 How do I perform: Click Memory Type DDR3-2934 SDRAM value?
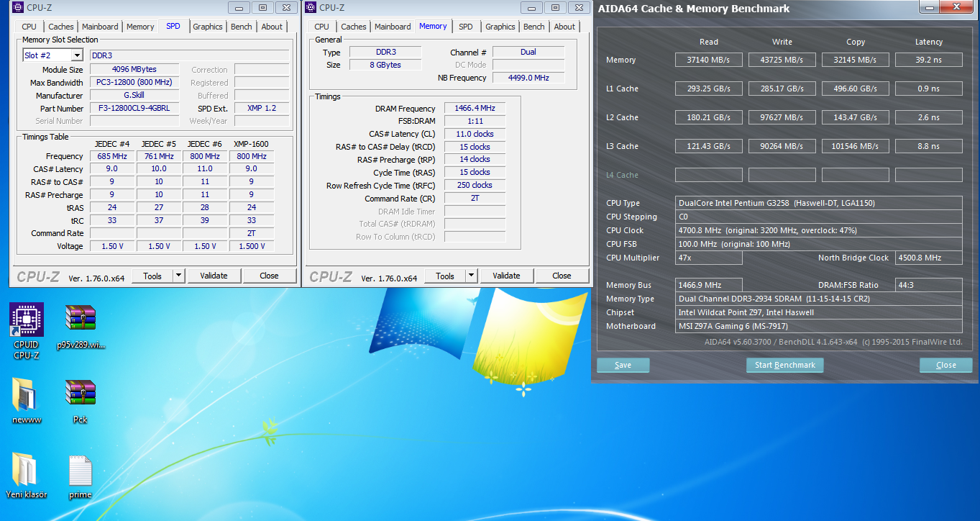point(819,299)
